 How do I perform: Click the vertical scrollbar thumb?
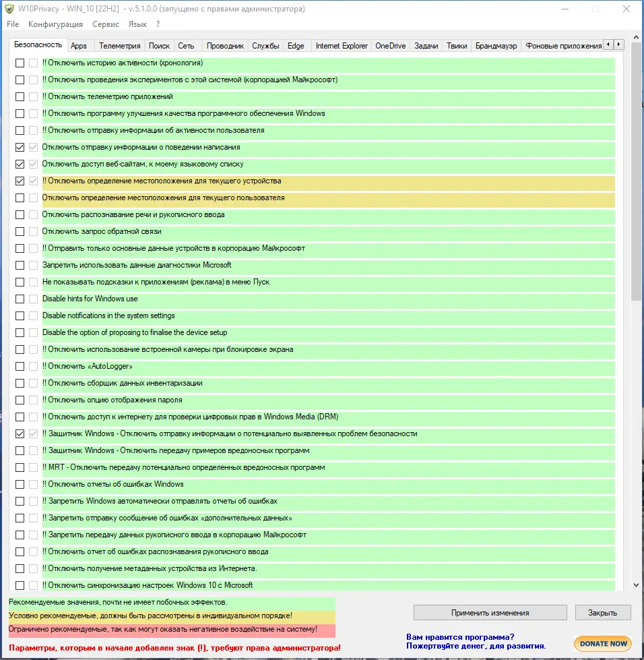tap(636, 171)
